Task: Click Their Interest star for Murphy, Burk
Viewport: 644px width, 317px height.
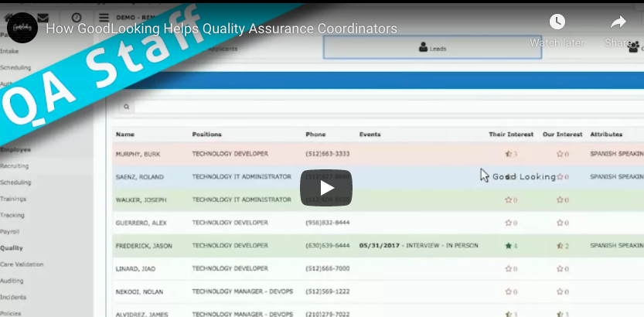Action: click(508, 154)
